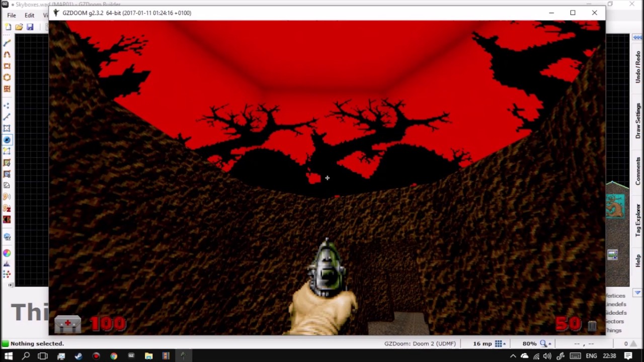Viewport: 644px width, 362px height.
Task: Click the GZDoom: Doom 2 (UDMF) configuration label
Action: pos(420,343)
